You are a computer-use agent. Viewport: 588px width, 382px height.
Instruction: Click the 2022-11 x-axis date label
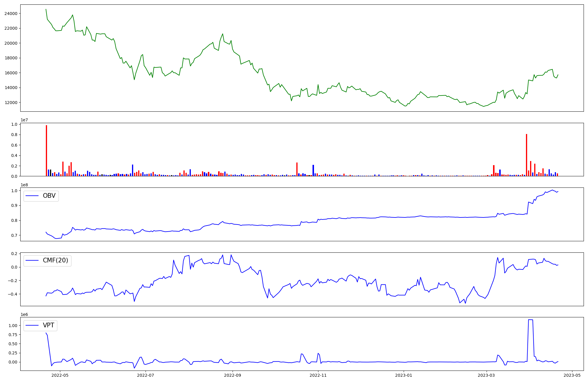coord(318,375)
